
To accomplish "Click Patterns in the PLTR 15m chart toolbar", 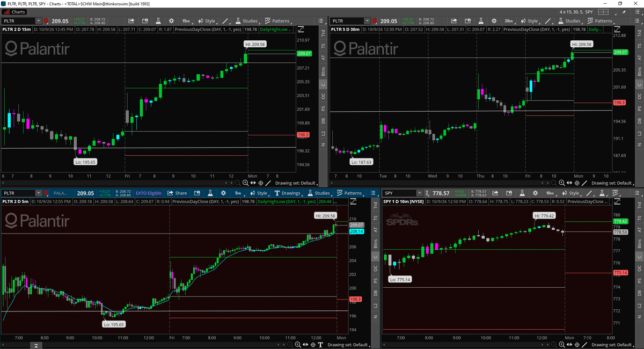I will 279,21.
